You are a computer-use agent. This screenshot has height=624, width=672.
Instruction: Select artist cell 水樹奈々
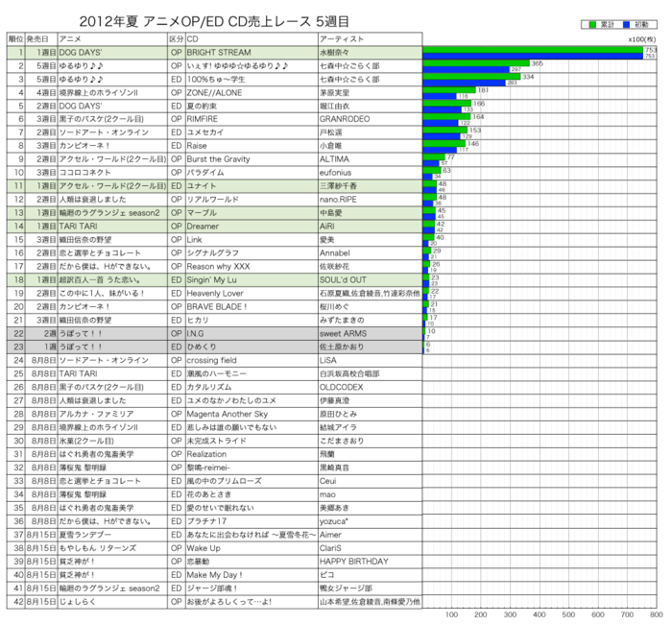click(x=371, y=52)
